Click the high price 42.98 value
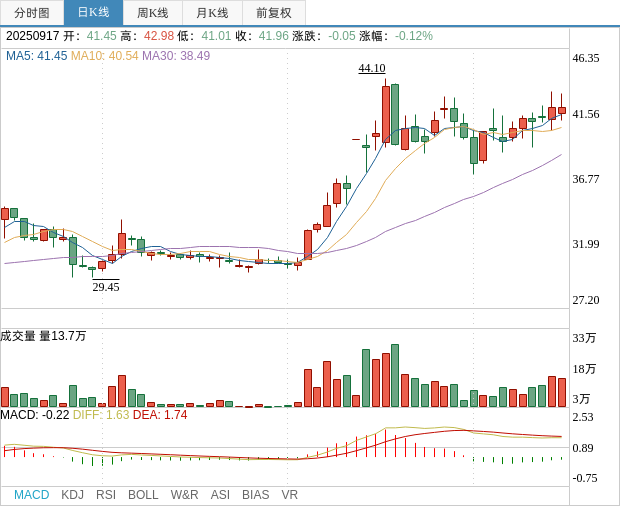Screen dimensions: 620x506 [159, 36]
